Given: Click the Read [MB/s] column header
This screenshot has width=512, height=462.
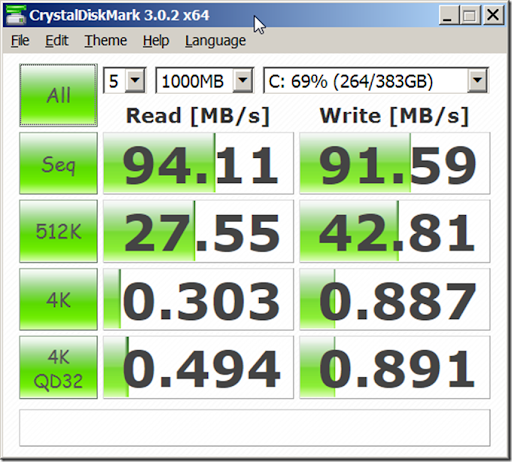Looking at the screenshot, I should click(x=198, y=116).
